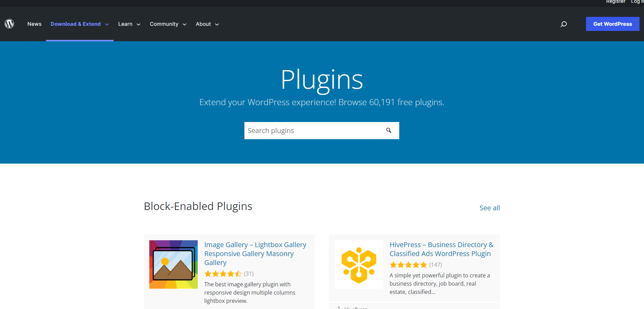The image size is (644, 309).
Task: Open the About menu
Action: (203, 24)
